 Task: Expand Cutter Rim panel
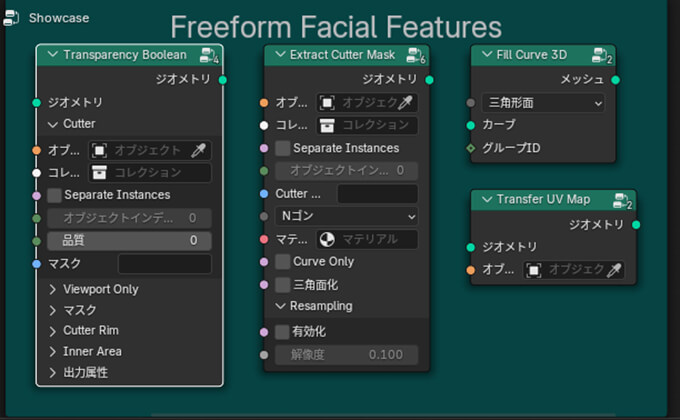[53, 331]
